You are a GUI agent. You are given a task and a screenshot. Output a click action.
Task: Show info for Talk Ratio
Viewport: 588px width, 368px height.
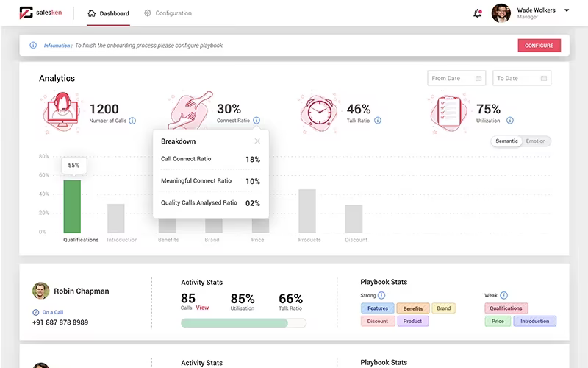(x=378, y=121)
